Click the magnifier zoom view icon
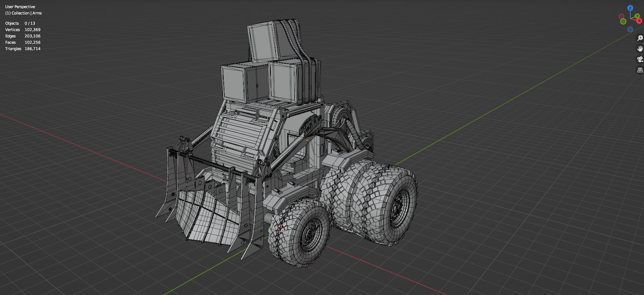The image size is (644, 295). pyautogui.click(x=640, y=38)
